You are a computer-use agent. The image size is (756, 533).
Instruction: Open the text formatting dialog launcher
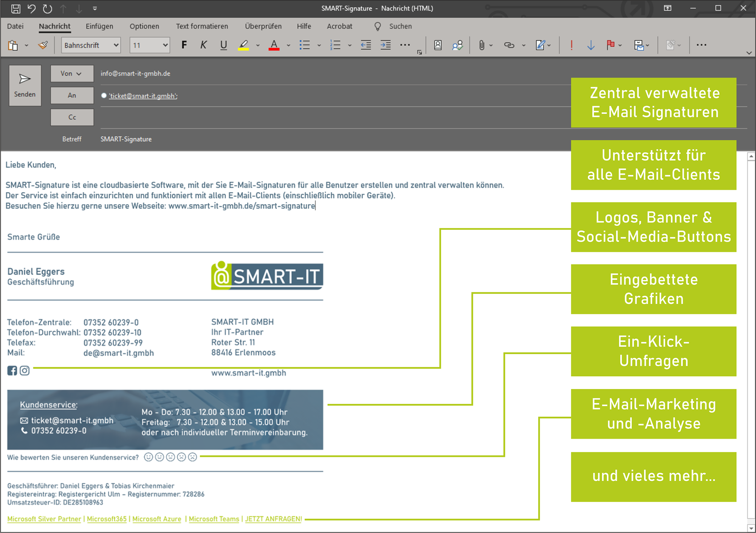tap(420, 52)
